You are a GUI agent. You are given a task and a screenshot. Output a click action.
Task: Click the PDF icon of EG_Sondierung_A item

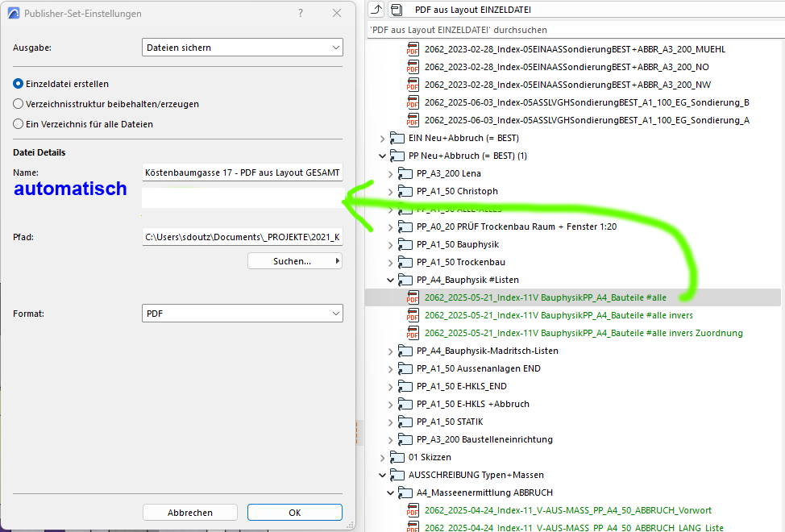pos(413,120)
